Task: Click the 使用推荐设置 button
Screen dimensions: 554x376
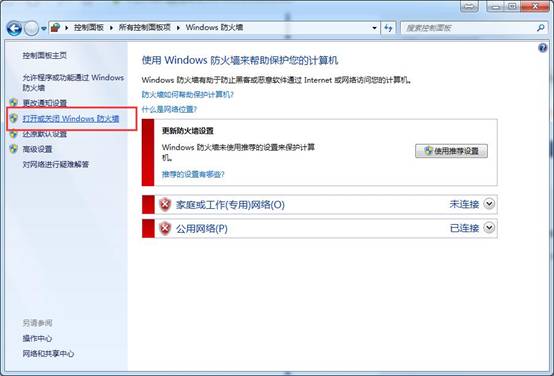Action: [451, 151]
